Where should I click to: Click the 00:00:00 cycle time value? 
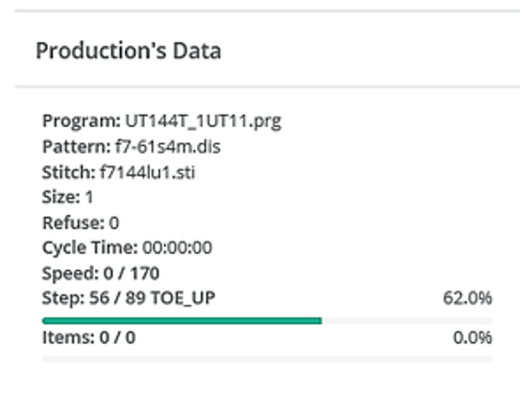[x=177, y=248]
